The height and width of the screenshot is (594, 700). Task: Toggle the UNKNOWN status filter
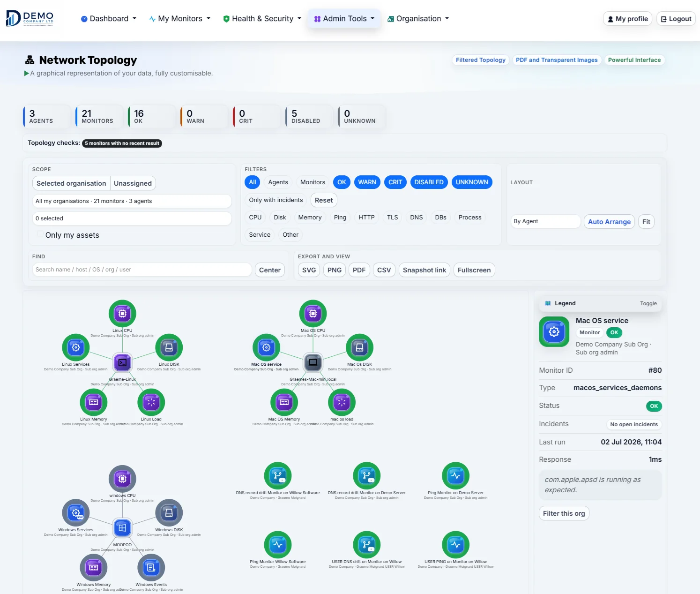click(472, 182)
